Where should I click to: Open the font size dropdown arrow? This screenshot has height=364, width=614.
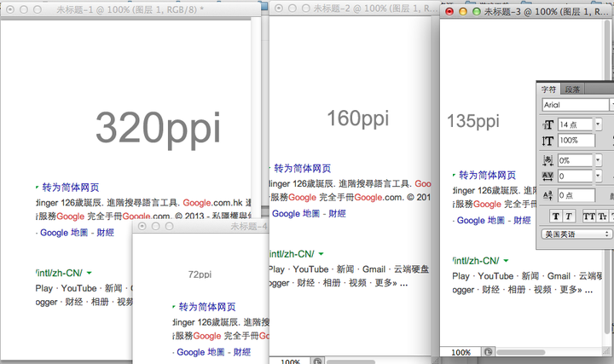tap(598, 124)
